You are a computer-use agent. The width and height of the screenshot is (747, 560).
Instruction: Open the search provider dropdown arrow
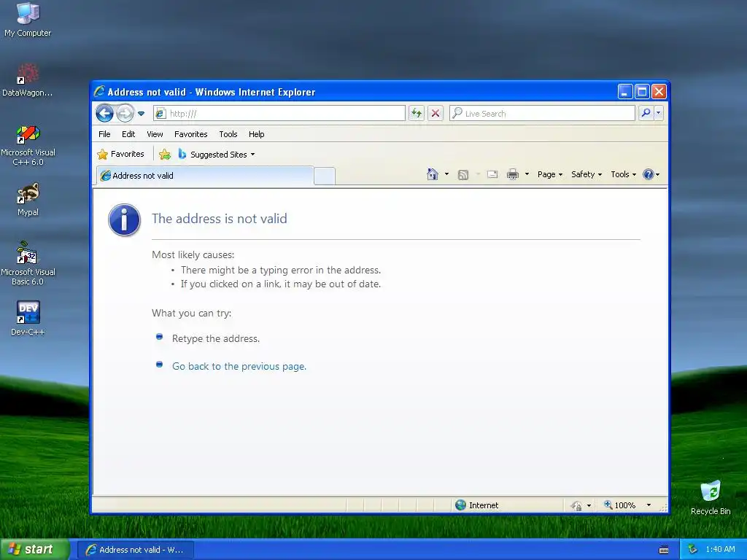click(659, 113)
